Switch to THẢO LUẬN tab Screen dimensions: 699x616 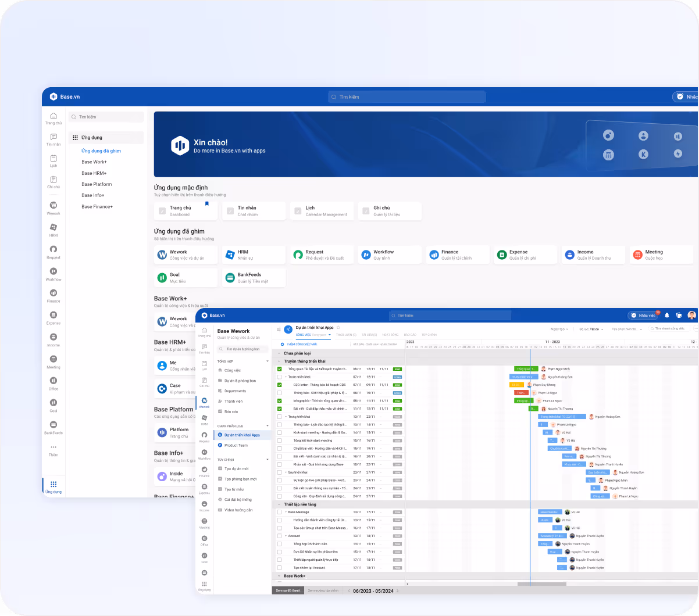(x=346, y=335)
